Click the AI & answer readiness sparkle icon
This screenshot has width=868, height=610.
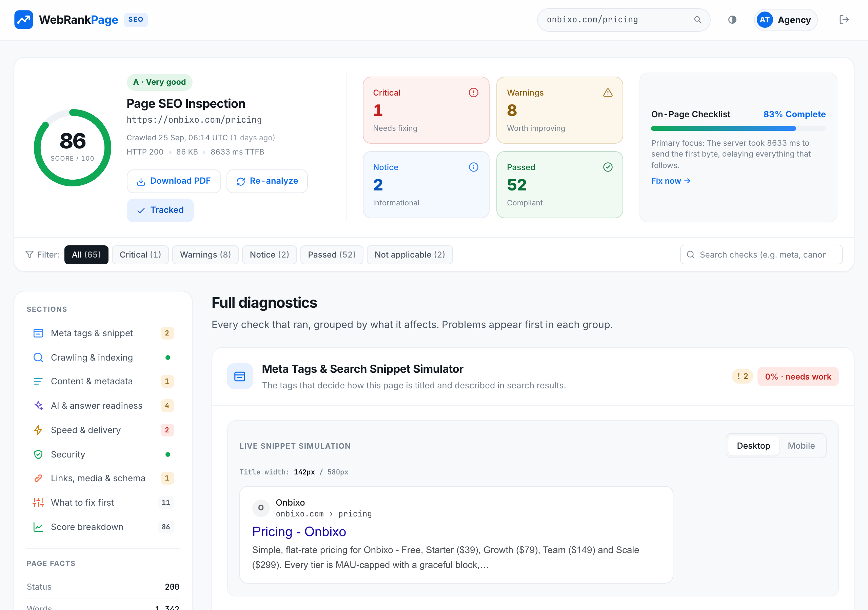tap(38, 406)
